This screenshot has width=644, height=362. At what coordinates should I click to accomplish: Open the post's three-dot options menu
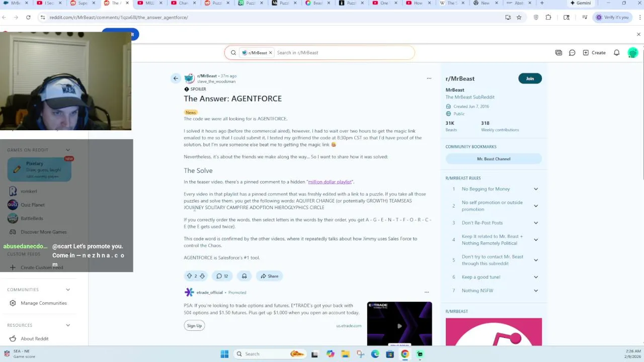[x=429, y=78]
